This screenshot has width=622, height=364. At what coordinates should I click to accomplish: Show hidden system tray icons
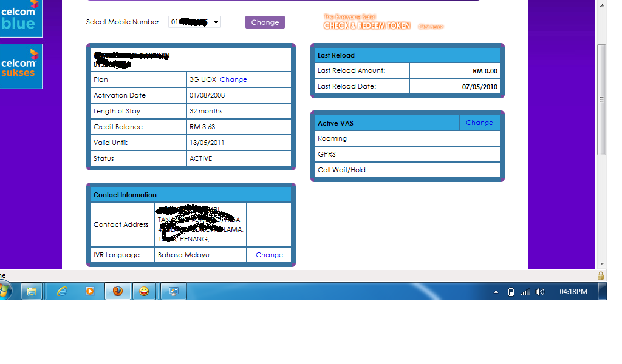tap(496, 292)
